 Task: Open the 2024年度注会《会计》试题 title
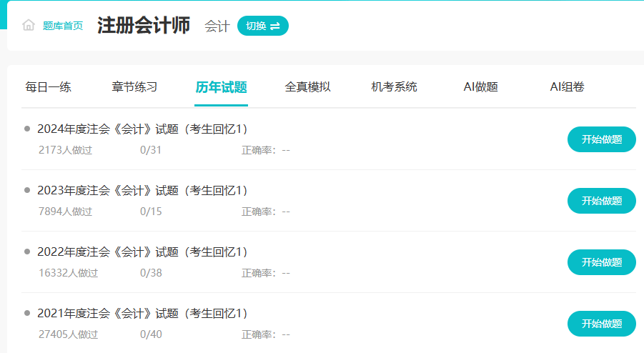coord(142,129)
